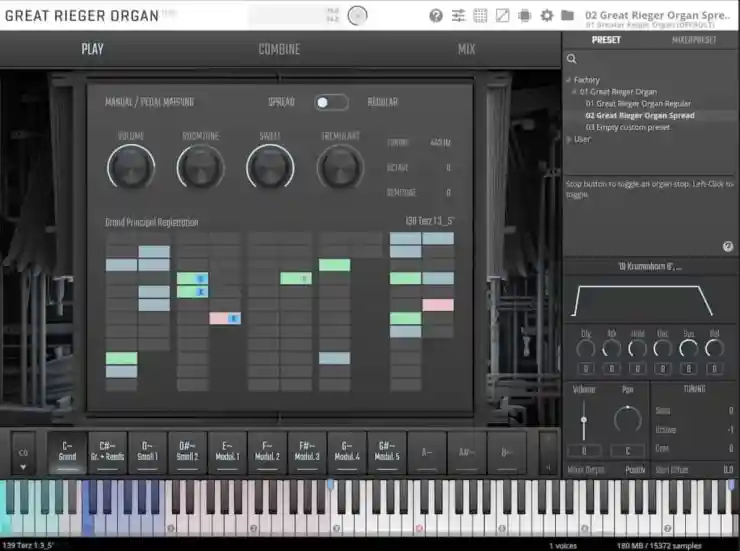Click the Tuning 440 Hz value
This screenshot has height=551, width=740.
tap(440, 142)
